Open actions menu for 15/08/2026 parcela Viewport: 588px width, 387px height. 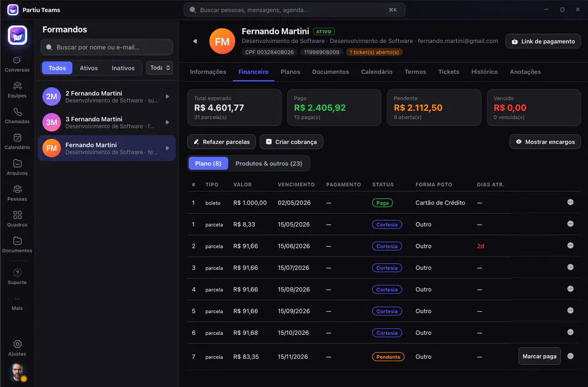tap(570, 289)
